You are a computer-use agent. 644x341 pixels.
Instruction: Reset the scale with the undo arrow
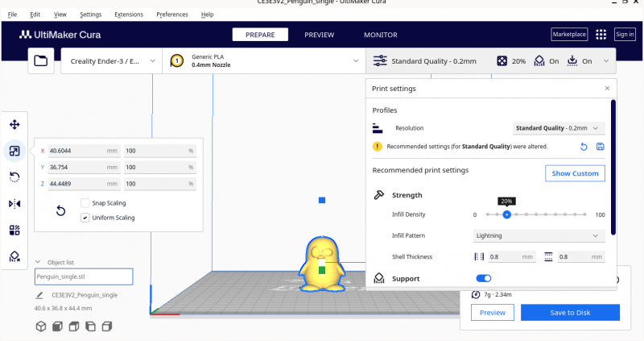point(60,210)
